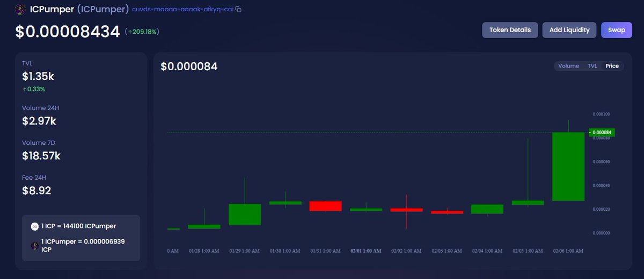Click Volume 24H value $2.97k
This screenshot has width=644, height=279.
pyautogui.click(x=39, y=121)
